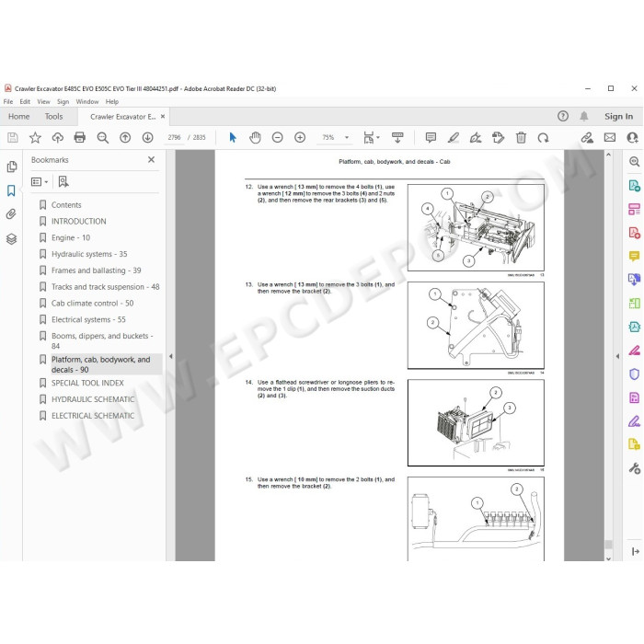Go to the next page
Image resolution: width=644 pixels, height=644 pixels.
click(147, 138)
